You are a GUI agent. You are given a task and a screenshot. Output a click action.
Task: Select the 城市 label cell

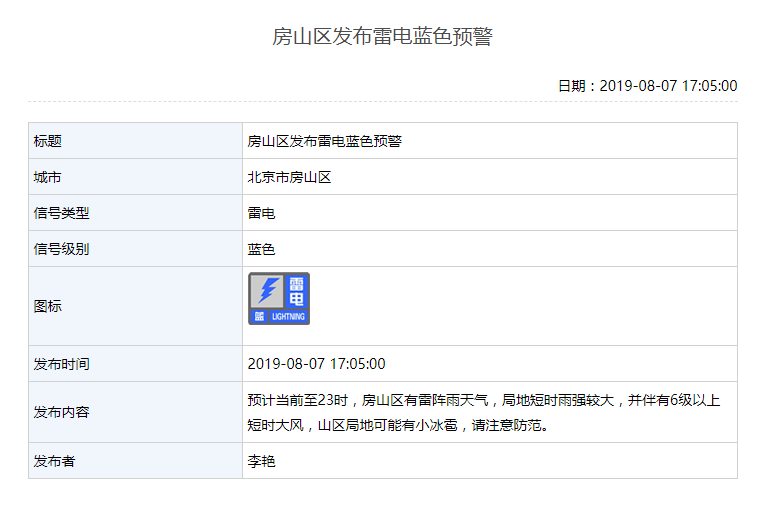coord(135,177)
